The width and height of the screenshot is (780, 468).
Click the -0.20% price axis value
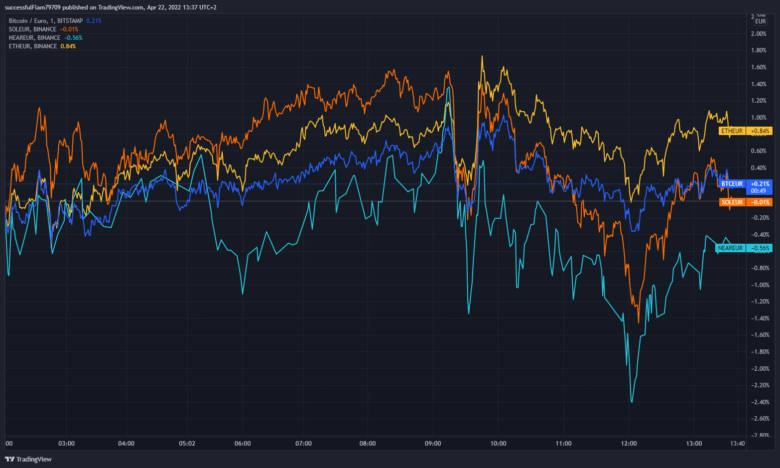[x=760, y=218]
